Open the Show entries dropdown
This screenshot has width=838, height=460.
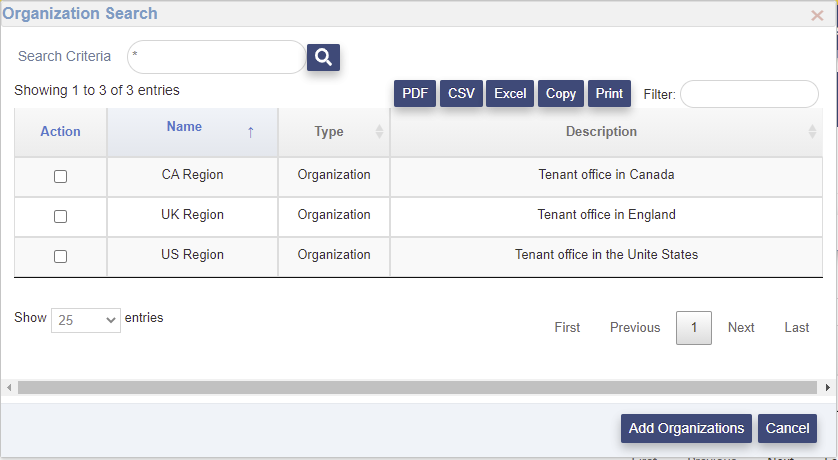(86, 320)
